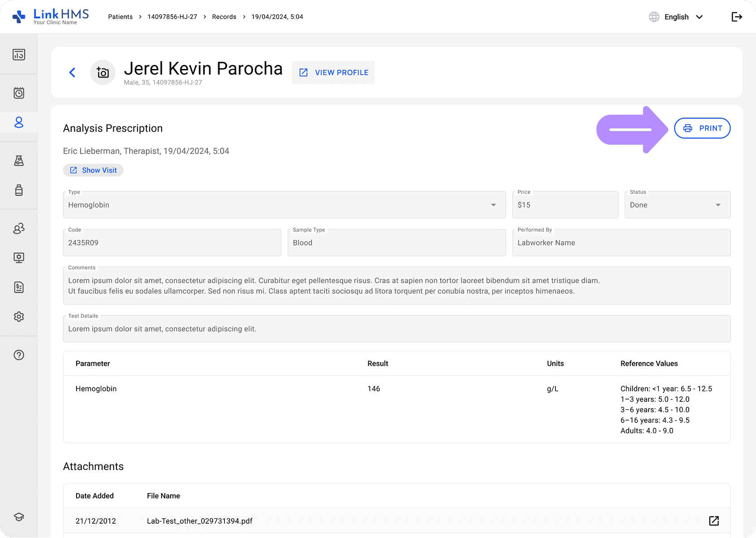
Task: Open the Status dropdown set to Done
Action: [677, 205]
